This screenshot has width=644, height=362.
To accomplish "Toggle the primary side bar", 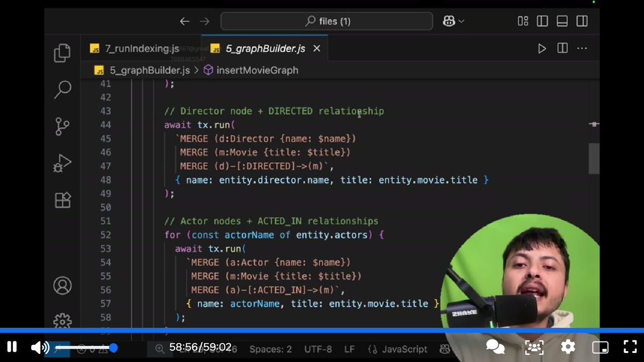I will 543,21.
